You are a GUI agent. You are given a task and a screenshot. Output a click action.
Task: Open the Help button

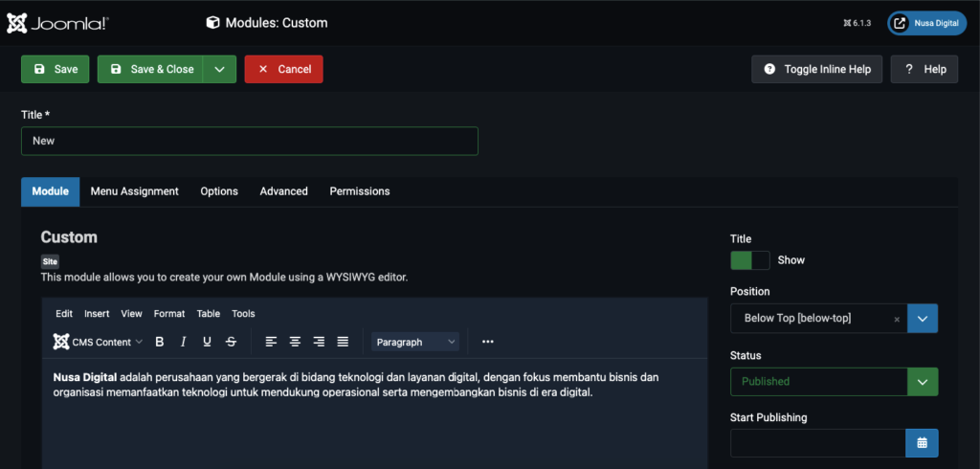pos(924,70)
